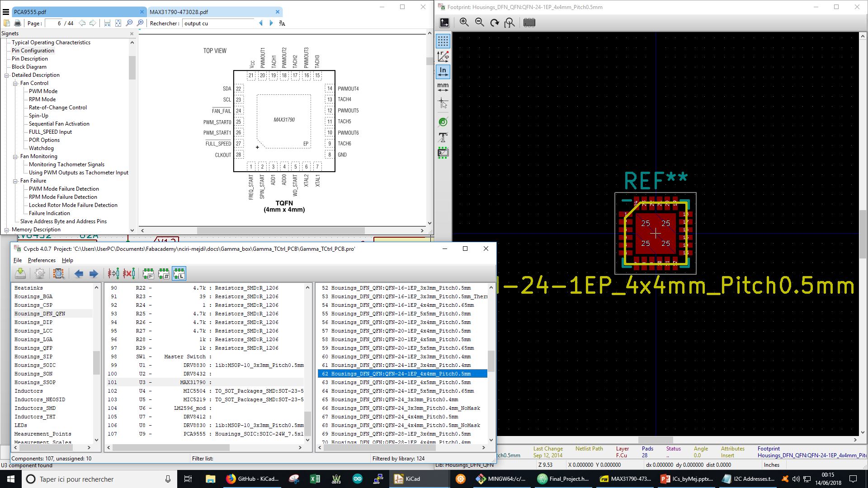Toggle grid display in footprint viewer

pyautogui.click(x=443, y=41)
